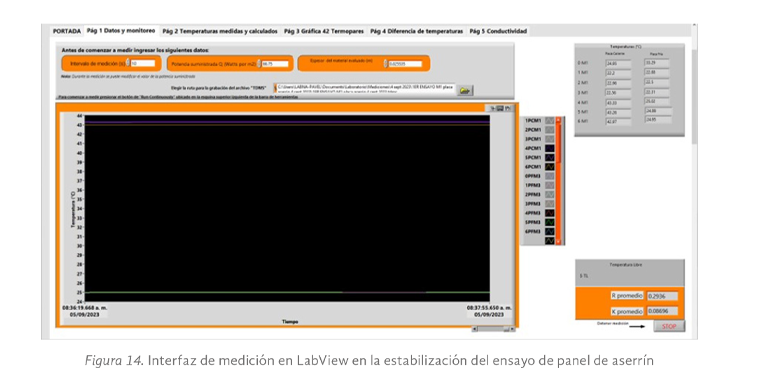The height and width of the screenshot is (392, 761).
Task: Click the R promedio value 0.2936
Action: point(662,296)
